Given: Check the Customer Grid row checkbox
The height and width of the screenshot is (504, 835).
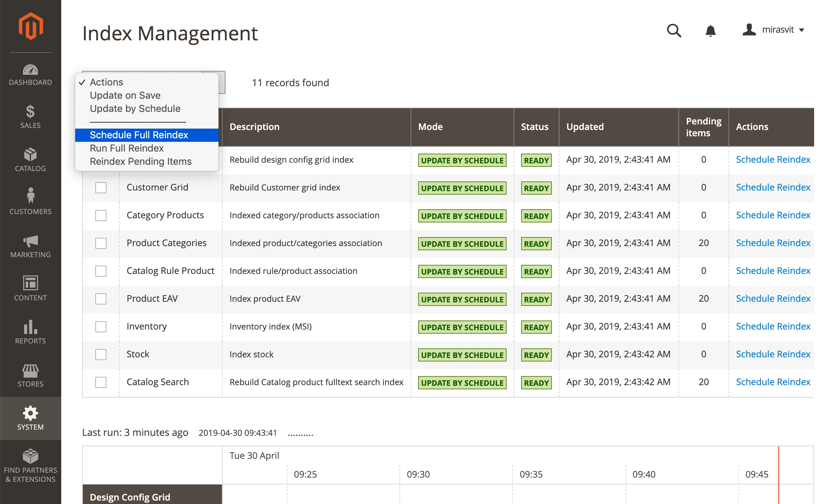Looking at the screenshot, I should pos(101,187).
